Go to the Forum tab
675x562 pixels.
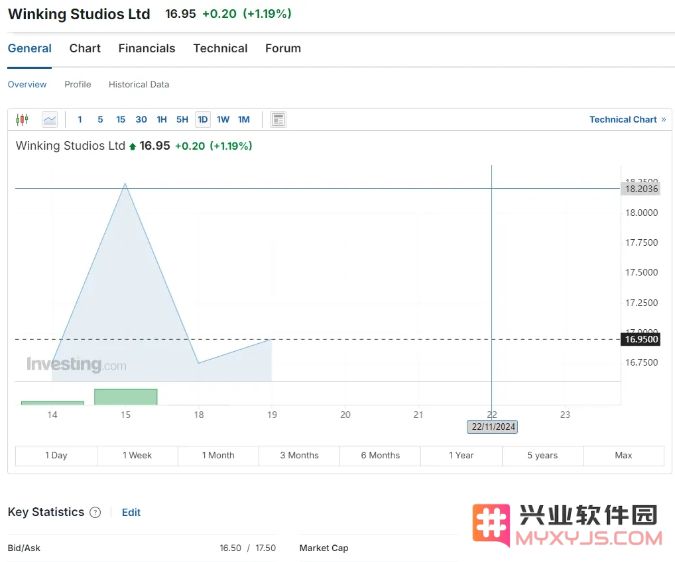click(283, 48)
